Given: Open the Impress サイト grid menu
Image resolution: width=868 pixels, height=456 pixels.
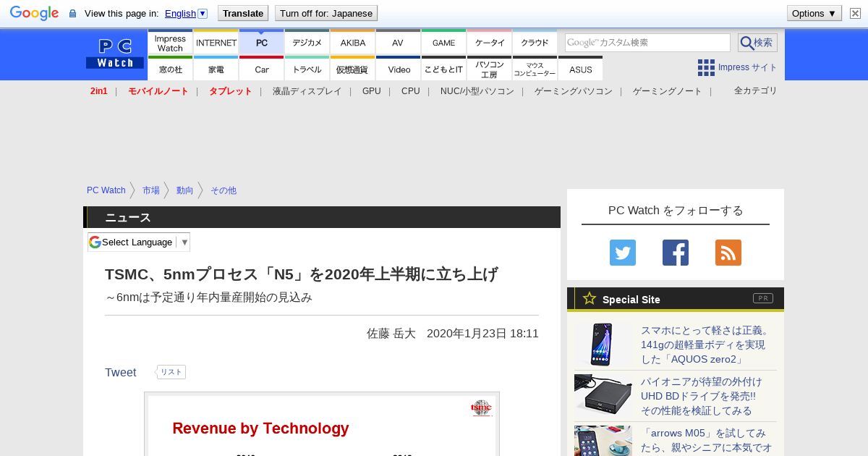Looking at the screenshot, I should pos(737,67).
